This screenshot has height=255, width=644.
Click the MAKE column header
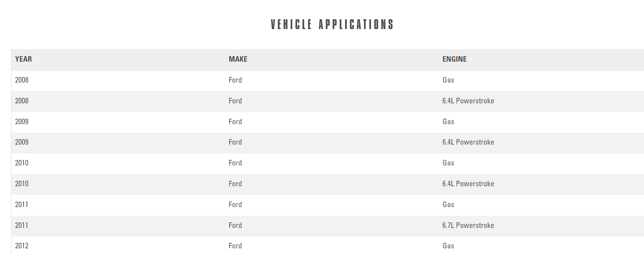click(238, 59)
